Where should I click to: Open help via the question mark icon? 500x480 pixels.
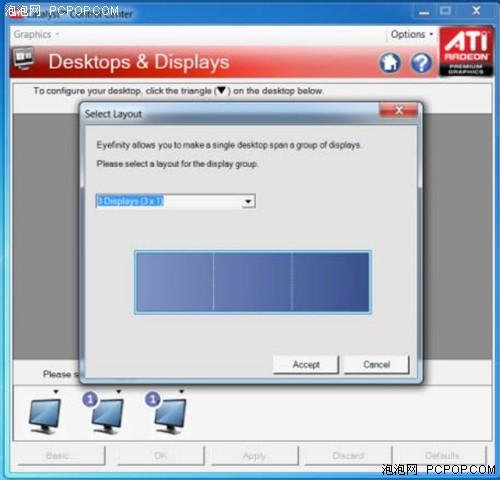[x=421, y=63]
